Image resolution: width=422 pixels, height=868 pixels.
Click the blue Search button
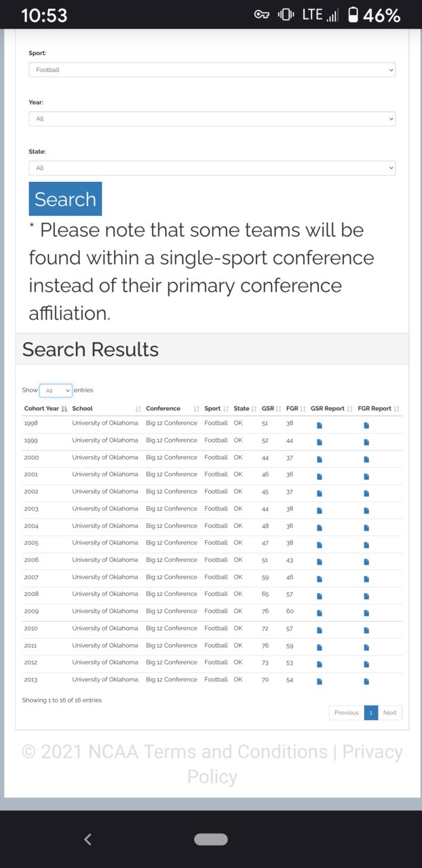click(65, 199)
